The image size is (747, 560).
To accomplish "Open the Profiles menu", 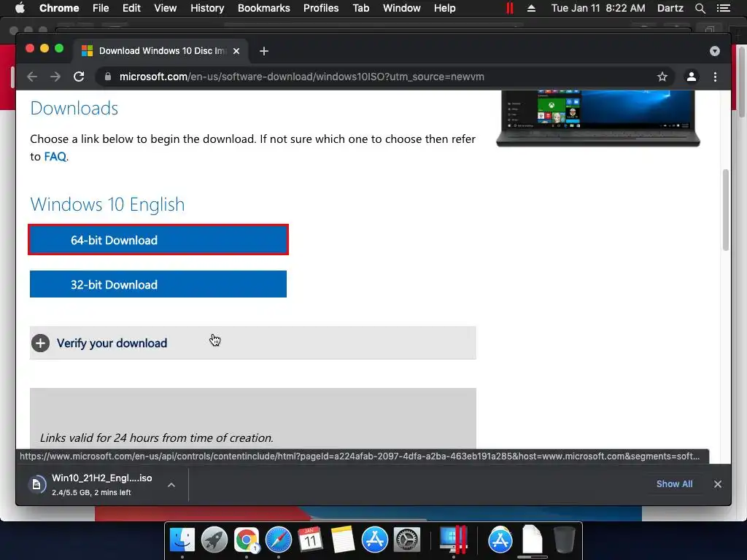I will pos(321,8).
